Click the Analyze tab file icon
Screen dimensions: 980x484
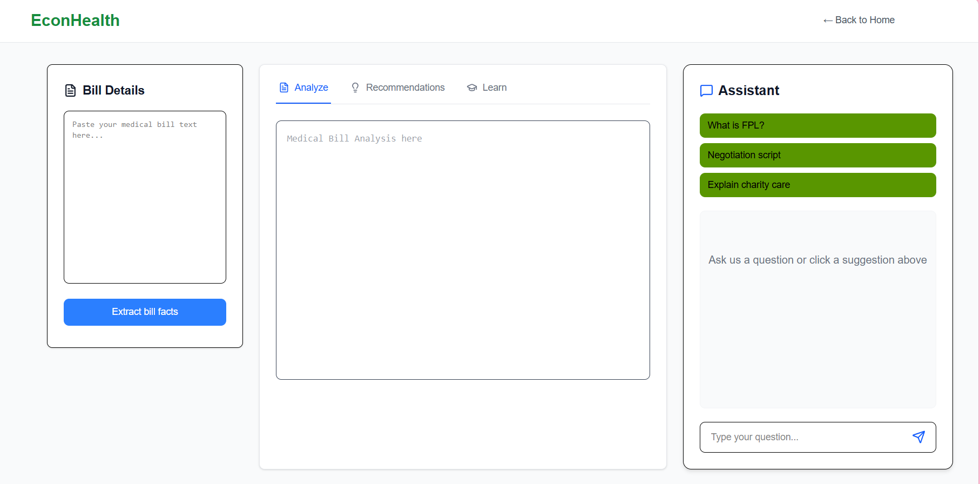pyautogui.click(x=284, y=88)
